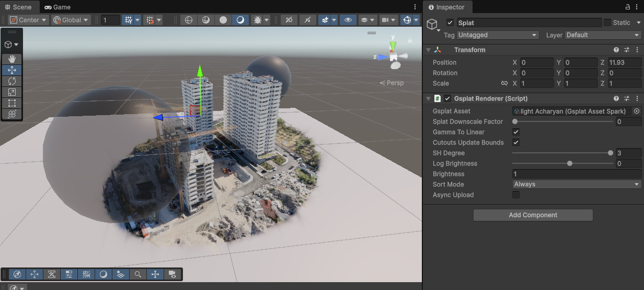
Task: Click the unlit solid sphere draw mode
Action: (223, 20)
